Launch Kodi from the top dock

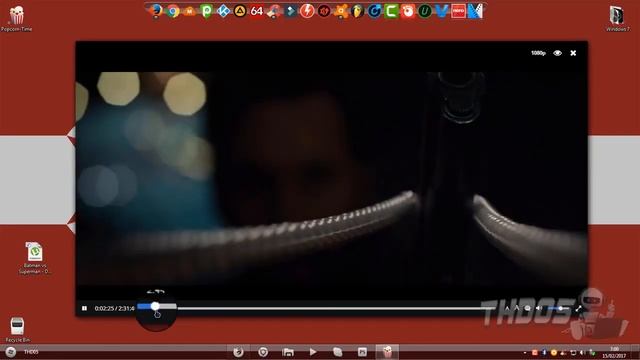[x=223, y=11]
